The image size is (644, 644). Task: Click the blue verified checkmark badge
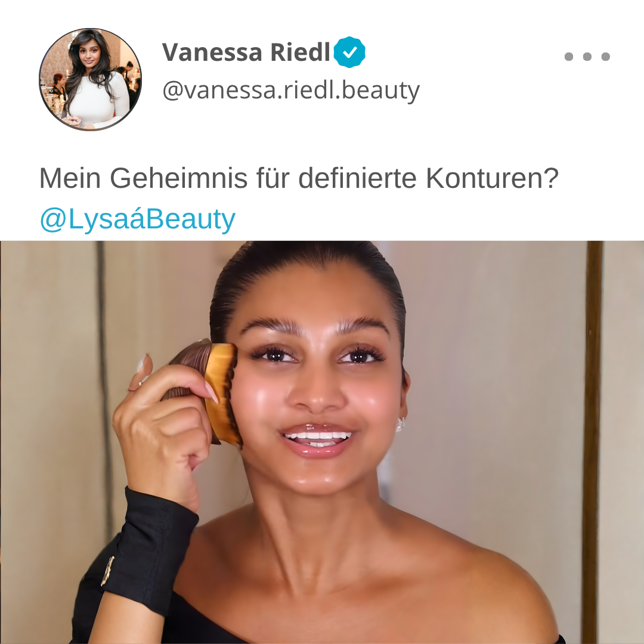[x=349, y=52]
